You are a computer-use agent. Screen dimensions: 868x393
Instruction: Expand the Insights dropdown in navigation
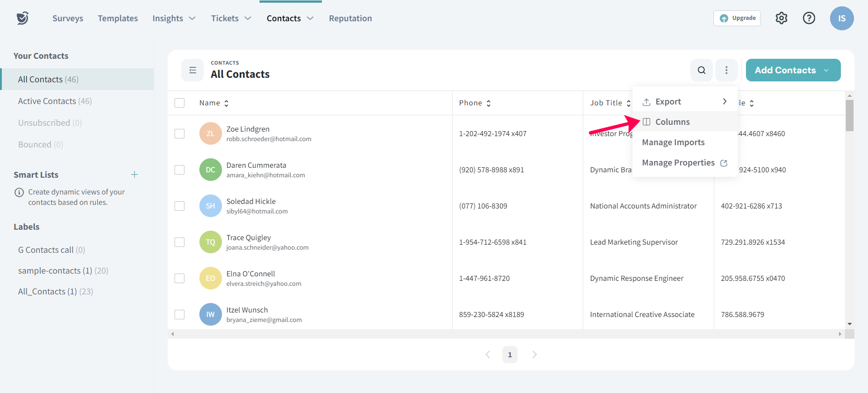pos(174,18)
